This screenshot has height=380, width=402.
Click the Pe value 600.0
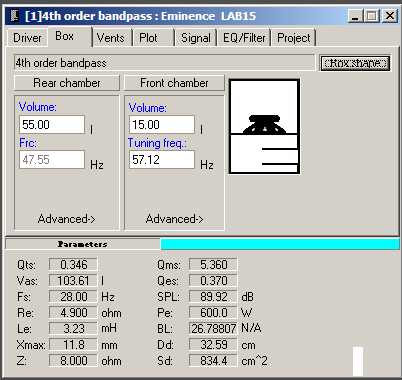(213, 313)
